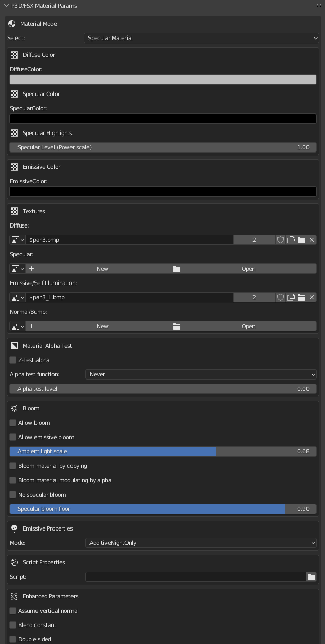Click the Script path input field
325x644 pixels.
(195, 577)
